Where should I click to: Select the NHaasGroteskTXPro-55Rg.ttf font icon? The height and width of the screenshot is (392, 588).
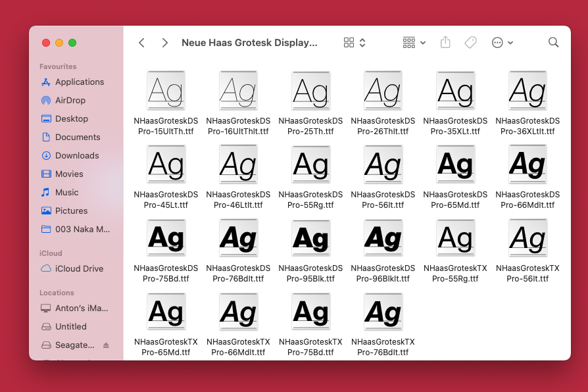(455, 237)
